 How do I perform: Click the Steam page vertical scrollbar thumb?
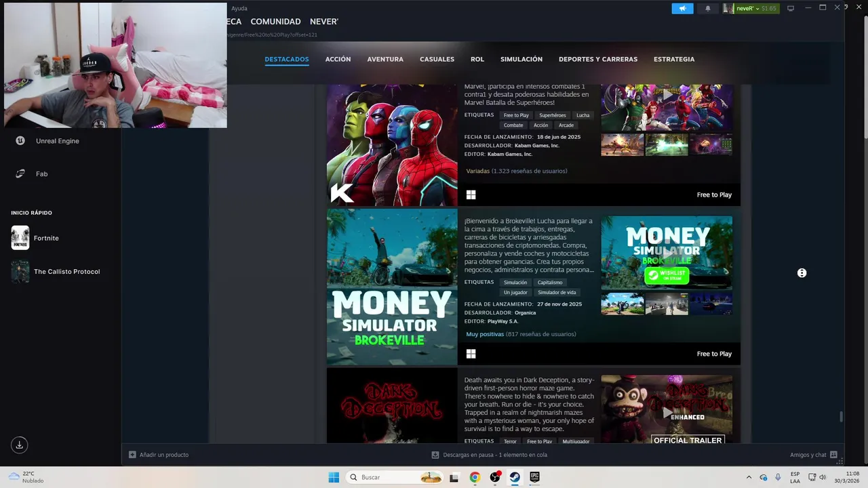coord(842,417)
